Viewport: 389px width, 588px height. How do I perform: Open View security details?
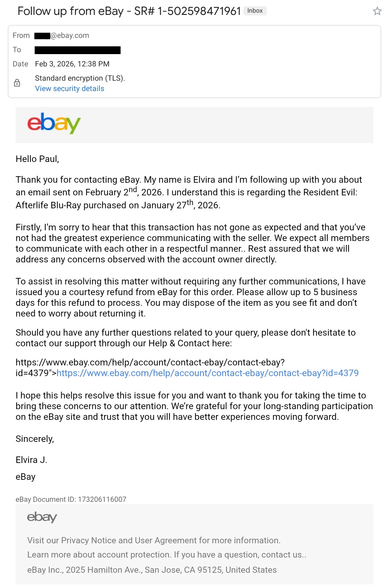point(69,88)
